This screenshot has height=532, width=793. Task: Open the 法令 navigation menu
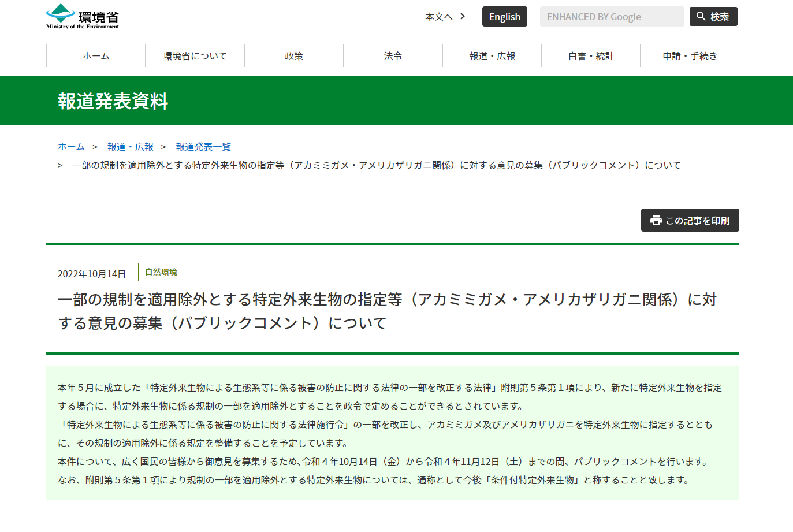point(393,56)
